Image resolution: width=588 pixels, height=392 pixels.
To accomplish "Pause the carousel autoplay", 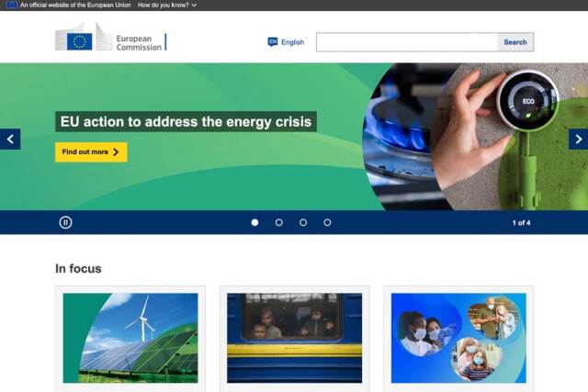I will [65, 222].
